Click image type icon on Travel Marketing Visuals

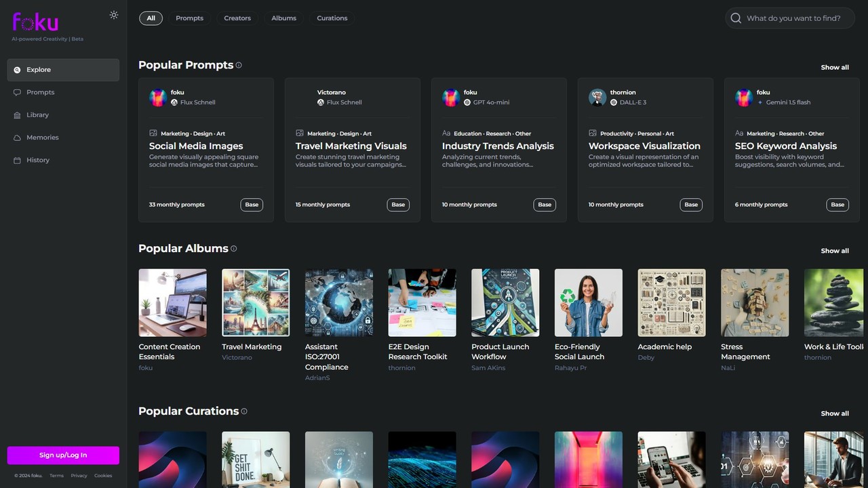[300, 134]
